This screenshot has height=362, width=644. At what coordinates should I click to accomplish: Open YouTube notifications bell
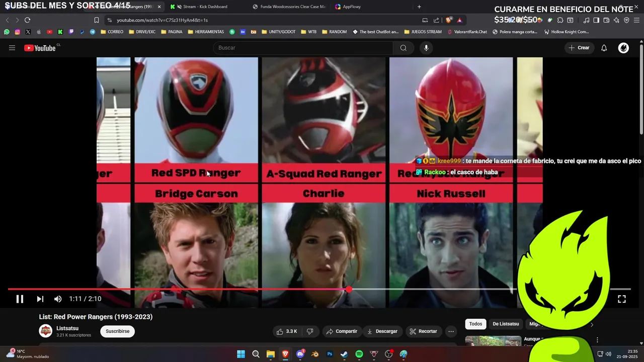pyautogui.click(x=604, y=48)
